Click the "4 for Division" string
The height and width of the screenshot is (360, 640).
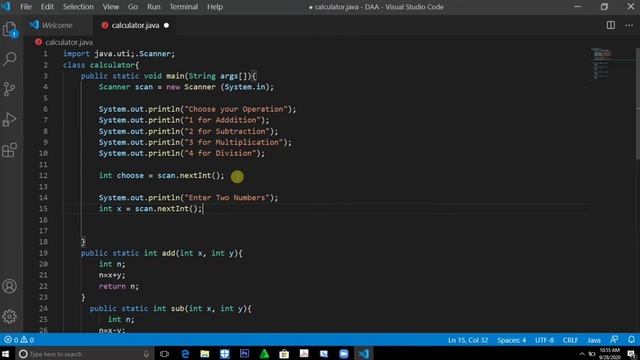[x=220, y=153]
